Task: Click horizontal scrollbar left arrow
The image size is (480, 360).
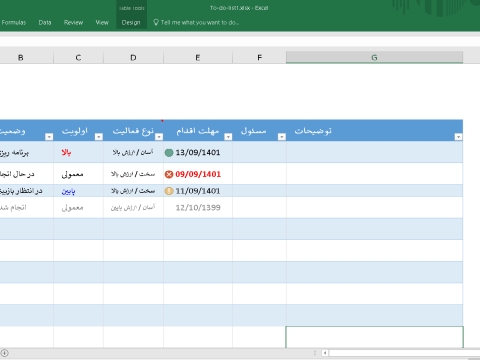Action: click(x=325, y=353)
